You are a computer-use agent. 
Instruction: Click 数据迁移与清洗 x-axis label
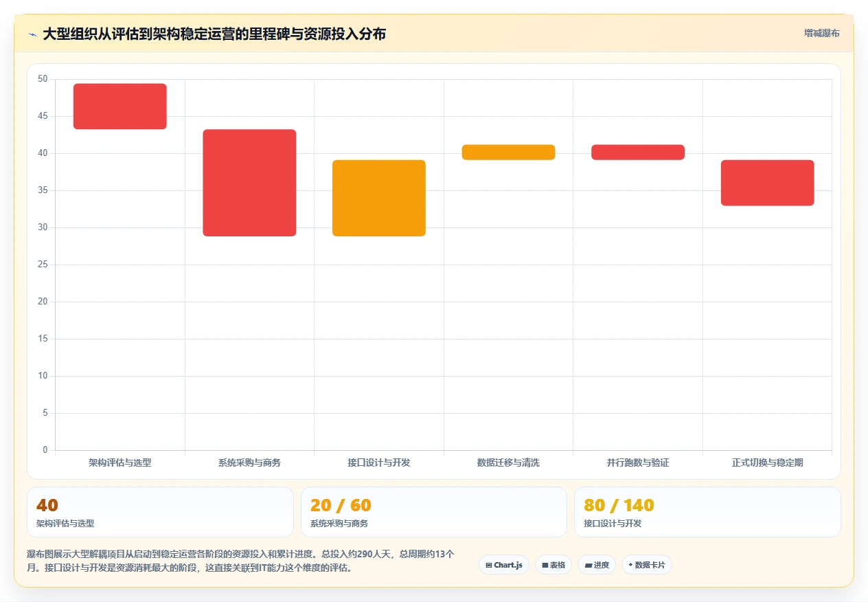(508, 462)
